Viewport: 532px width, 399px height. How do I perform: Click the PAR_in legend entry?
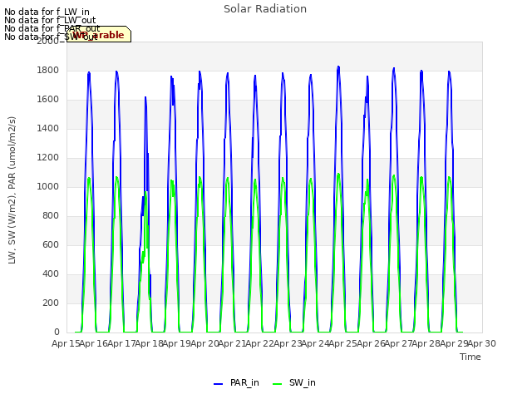click(x=236, y=383)
